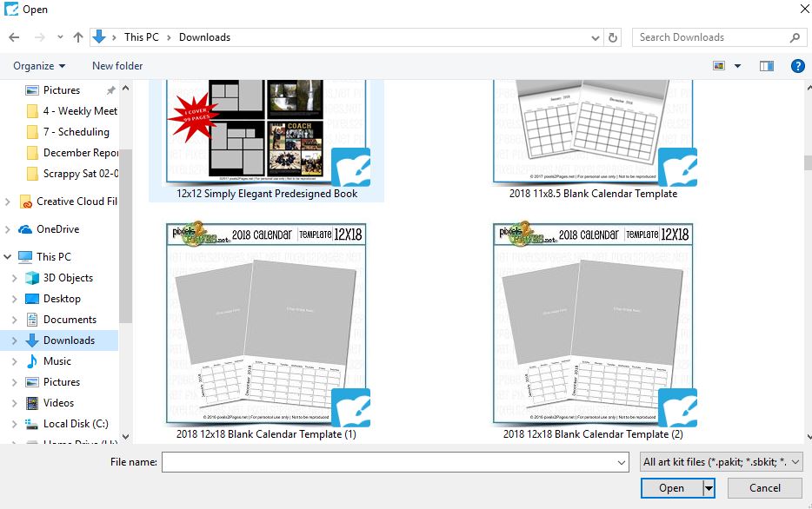This screenshot has width=812, height=509.
Task: Toggle the preview pane icon
Action: tap(766, 66)
